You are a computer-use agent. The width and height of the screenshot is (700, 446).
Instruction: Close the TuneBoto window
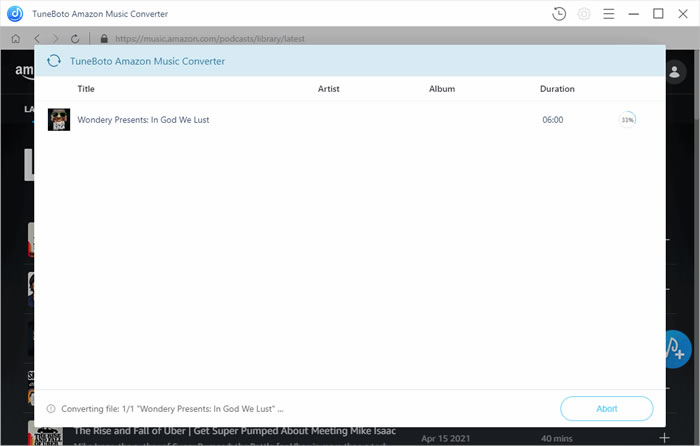[683, 14]
